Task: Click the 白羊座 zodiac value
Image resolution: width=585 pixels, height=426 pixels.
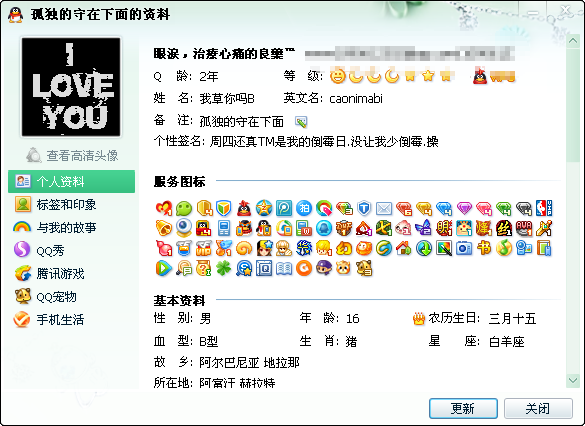Action: 507,341
